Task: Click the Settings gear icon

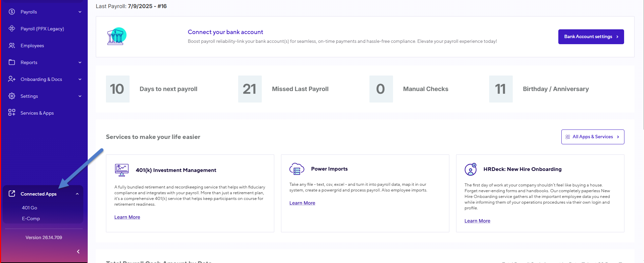Action: click(12, 96)
